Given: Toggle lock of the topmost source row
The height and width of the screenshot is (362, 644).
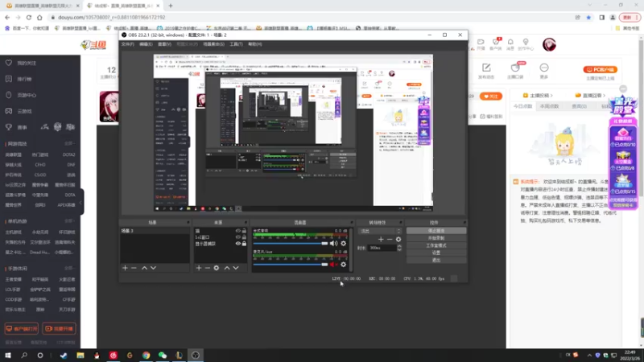Looking at the screenshot, I should pyautogui.click(x=244, y=231).
